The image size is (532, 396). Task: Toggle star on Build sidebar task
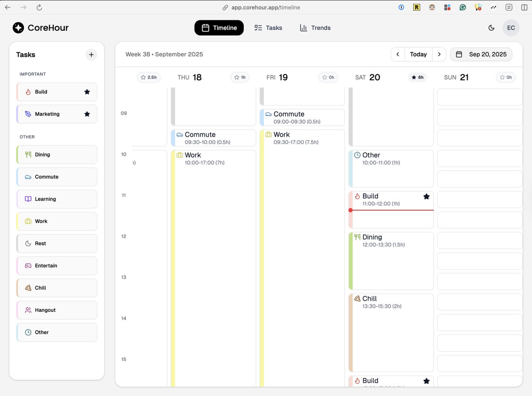[87, 92]
